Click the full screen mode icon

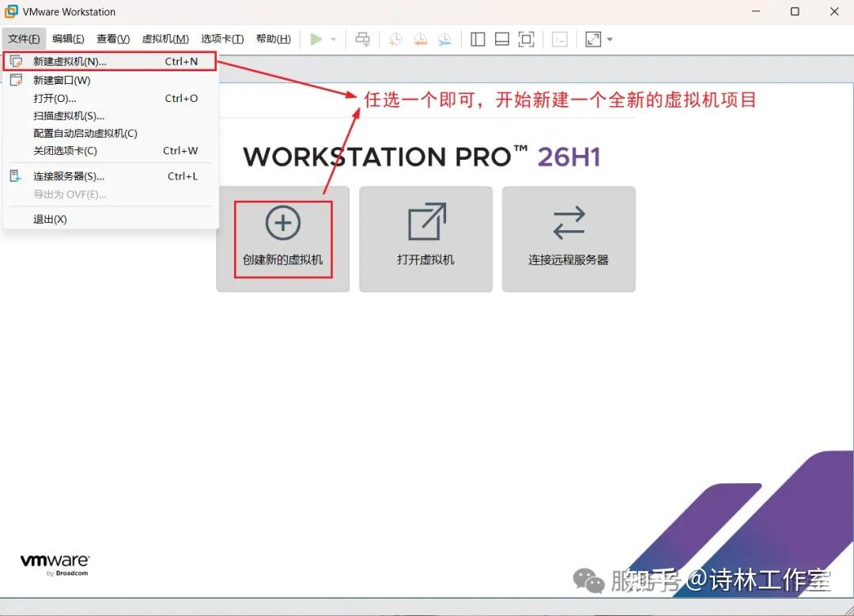[x=526, y=40]
